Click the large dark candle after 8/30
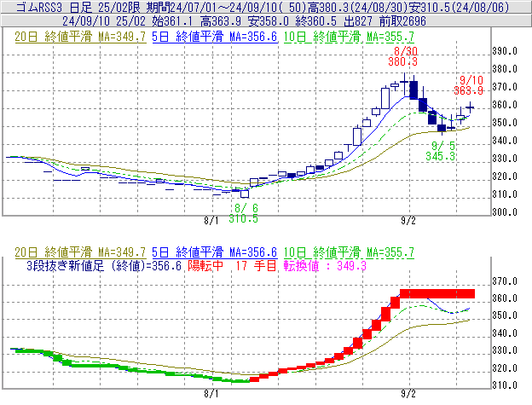 (x=413, y=90)
